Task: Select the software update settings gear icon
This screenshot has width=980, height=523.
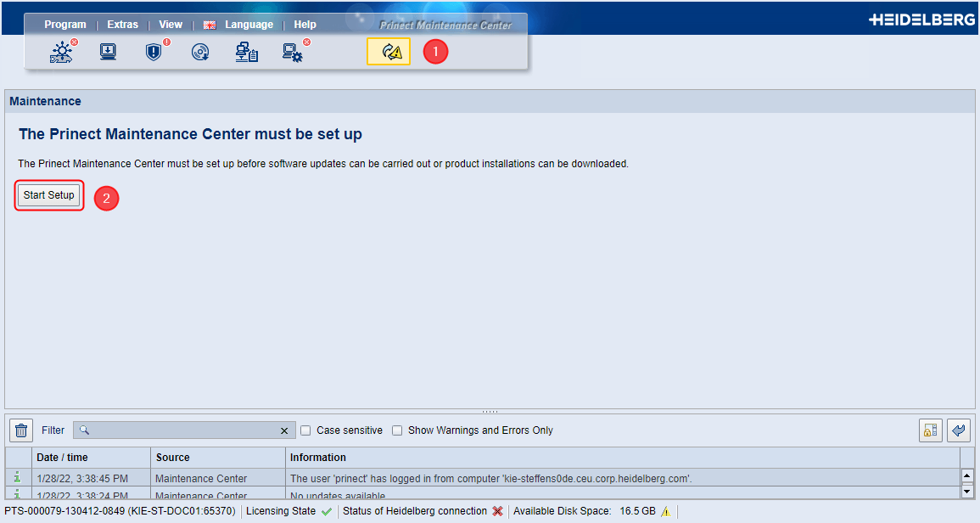Action: pyautogui.click(x=62, y=51)
